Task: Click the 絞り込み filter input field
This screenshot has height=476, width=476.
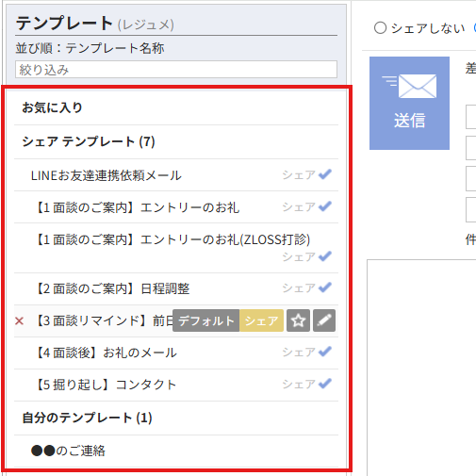Action: [x=176, y=70]
